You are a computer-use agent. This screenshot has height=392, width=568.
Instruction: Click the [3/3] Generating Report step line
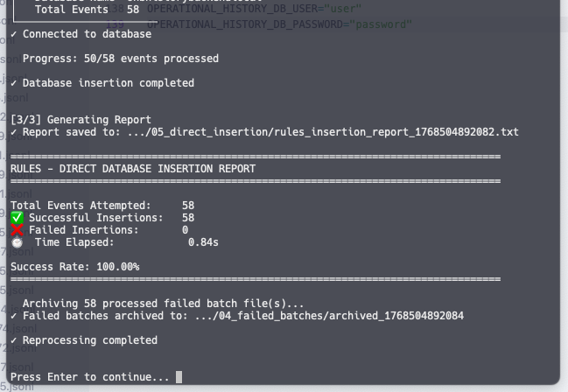coord(81,120)
